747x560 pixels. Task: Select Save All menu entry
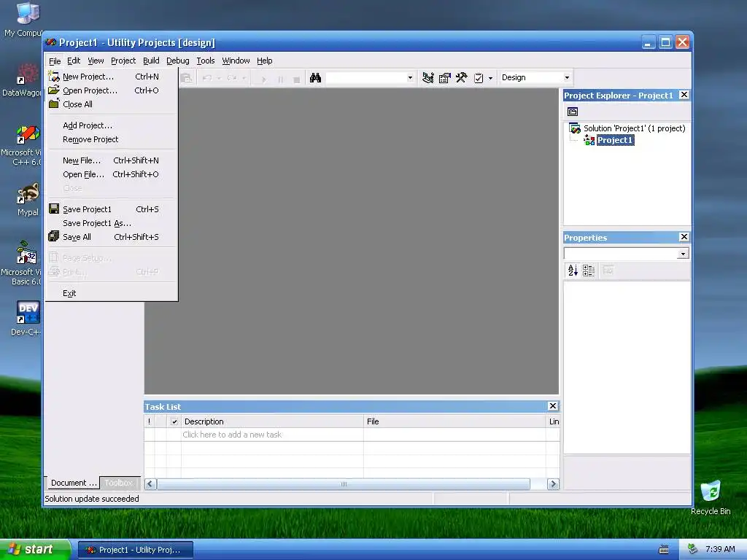(x=112, y=237)
